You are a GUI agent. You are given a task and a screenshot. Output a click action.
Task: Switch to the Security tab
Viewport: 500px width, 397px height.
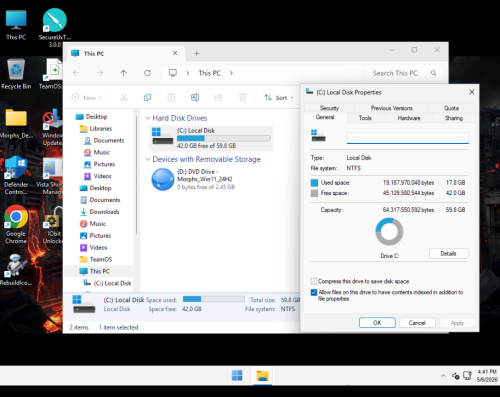tap(329, 108)
